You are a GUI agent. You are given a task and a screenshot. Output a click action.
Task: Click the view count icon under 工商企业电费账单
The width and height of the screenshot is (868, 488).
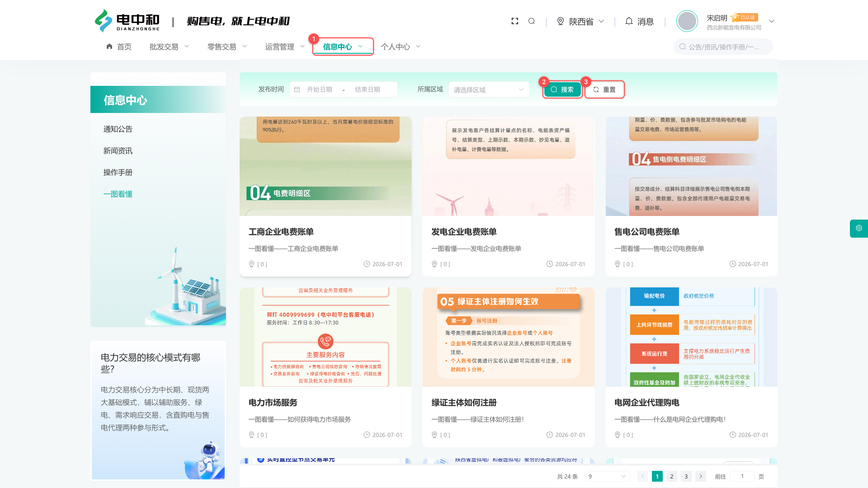point(252,264)
